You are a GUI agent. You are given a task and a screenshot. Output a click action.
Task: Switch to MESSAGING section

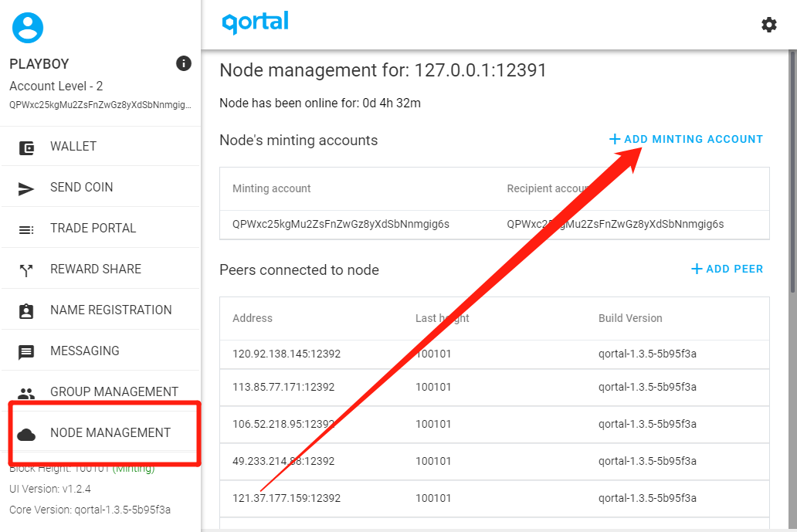100,351
